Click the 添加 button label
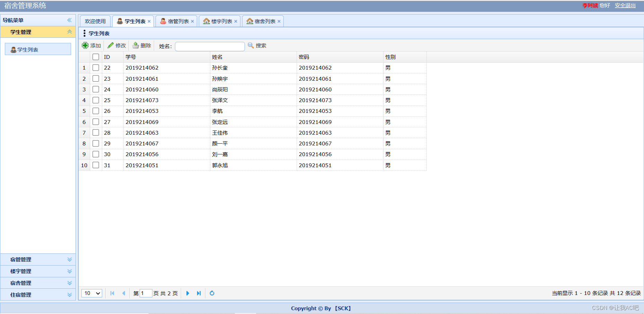644x314 pixels. click(x=96, y=46)
